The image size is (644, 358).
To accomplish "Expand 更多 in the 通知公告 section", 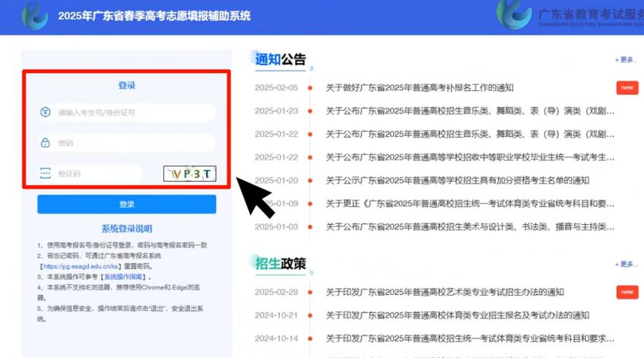I will point(626,60).
